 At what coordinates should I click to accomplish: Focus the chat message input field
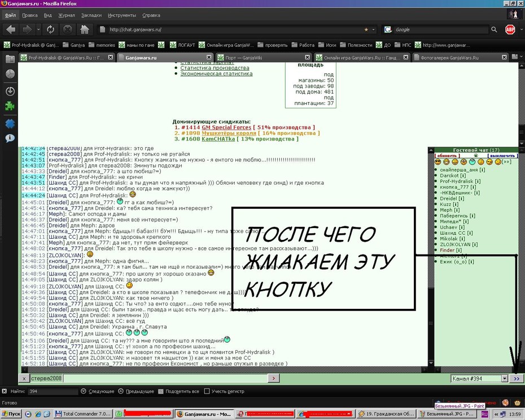pos(165,378)
